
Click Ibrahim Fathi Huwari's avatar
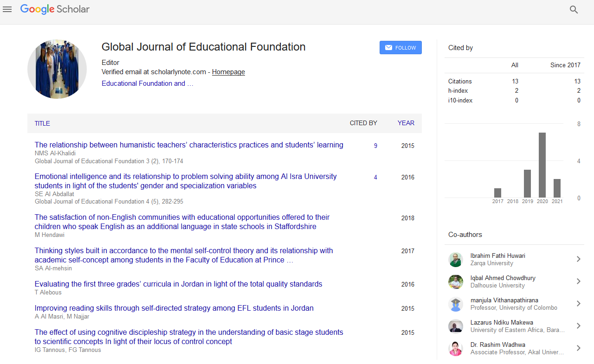(x=456, y=259)
